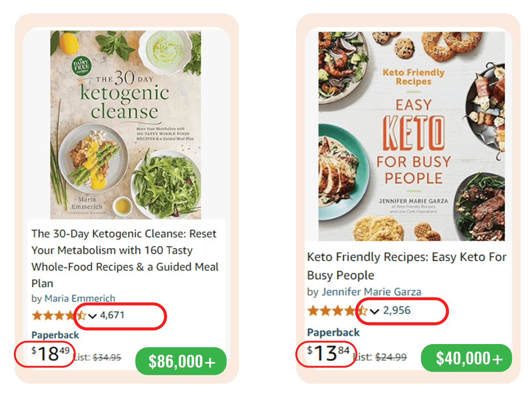
Task: Open the 4,671 reviews count
Action: coord(112,315)
